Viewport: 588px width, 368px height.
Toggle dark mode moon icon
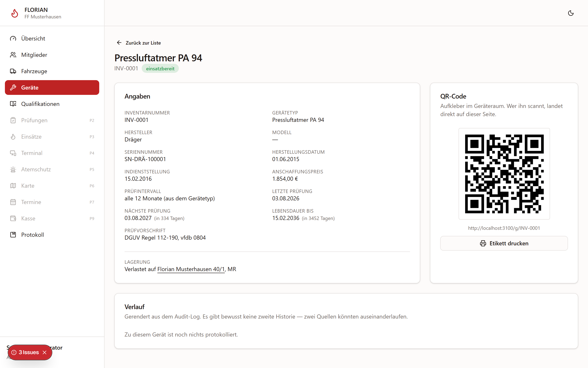[x=570, y=13]
